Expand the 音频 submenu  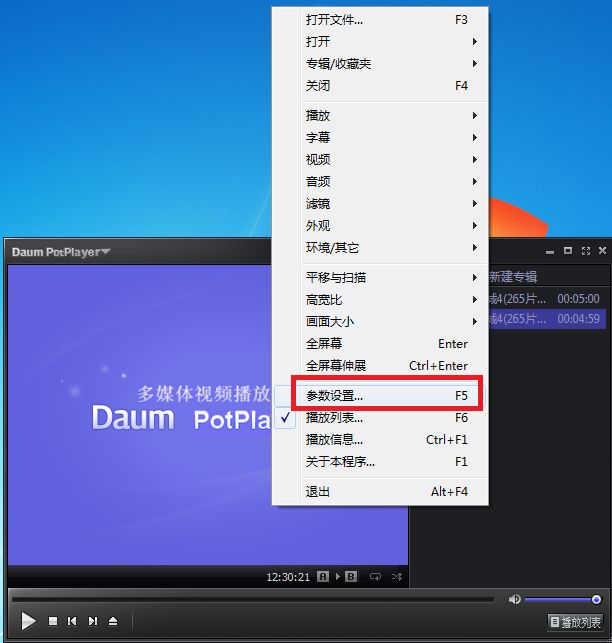coord(380,182)
